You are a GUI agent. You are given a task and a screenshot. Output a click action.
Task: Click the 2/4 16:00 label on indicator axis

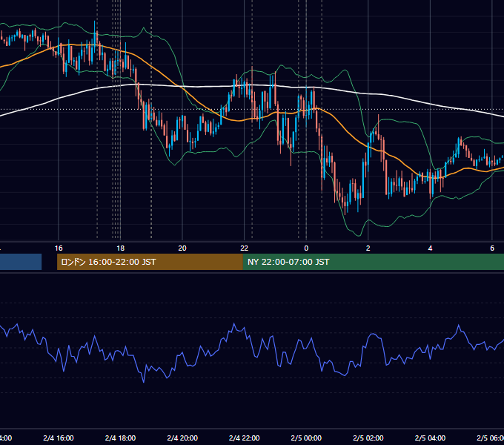pyautogui.click(x=59, y=438)
